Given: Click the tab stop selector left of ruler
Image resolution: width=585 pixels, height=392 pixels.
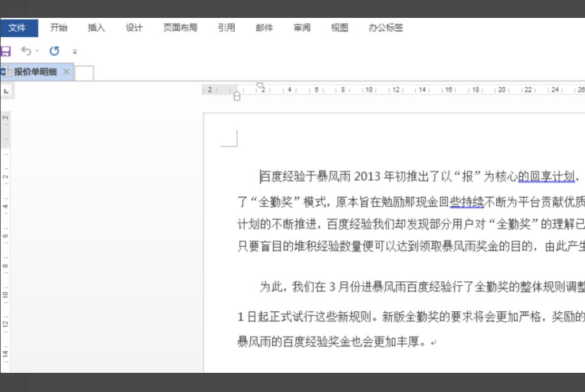Looking at the screenshot, I should [7, 91].
